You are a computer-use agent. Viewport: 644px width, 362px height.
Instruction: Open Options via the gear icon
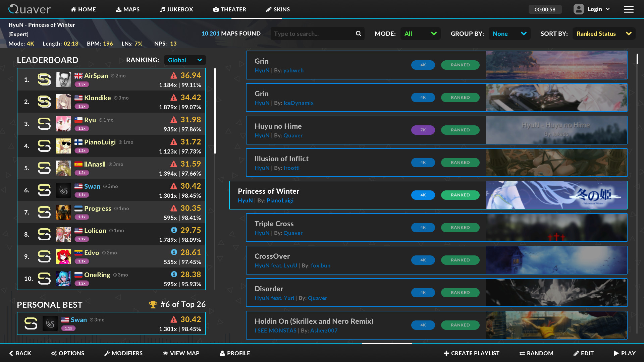tap(54, 353)
